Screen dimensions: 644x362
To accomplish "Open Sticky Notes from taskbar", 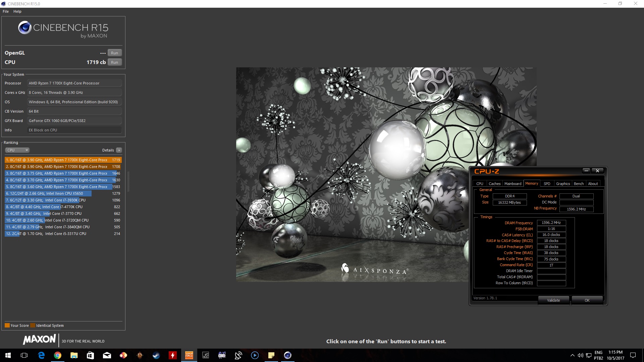I will click(271, 355).
